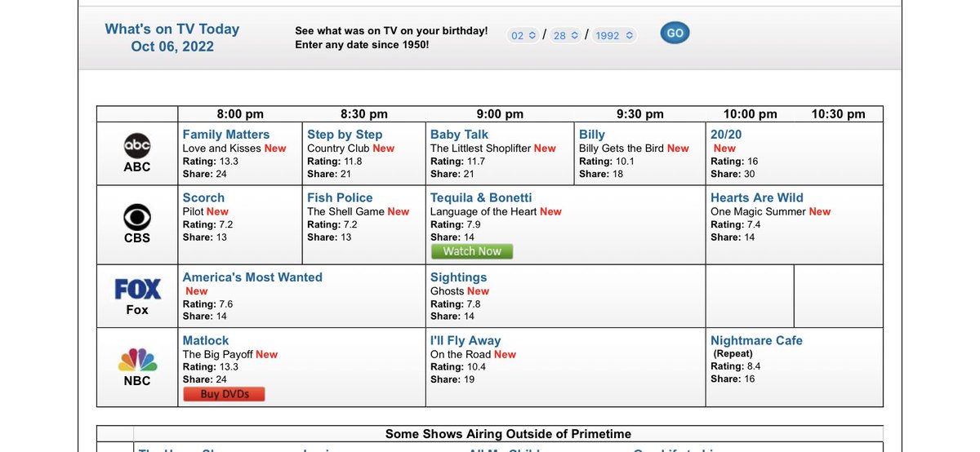Open the Hearts Are Wild link
The image size is (980, 452).
[x=757, y=197]
